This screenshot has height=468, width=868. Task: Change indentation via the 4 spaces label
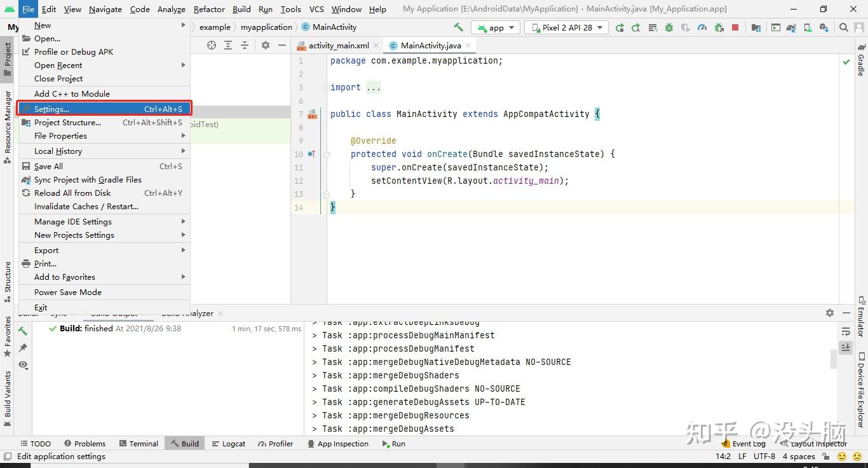pos(798,456)
